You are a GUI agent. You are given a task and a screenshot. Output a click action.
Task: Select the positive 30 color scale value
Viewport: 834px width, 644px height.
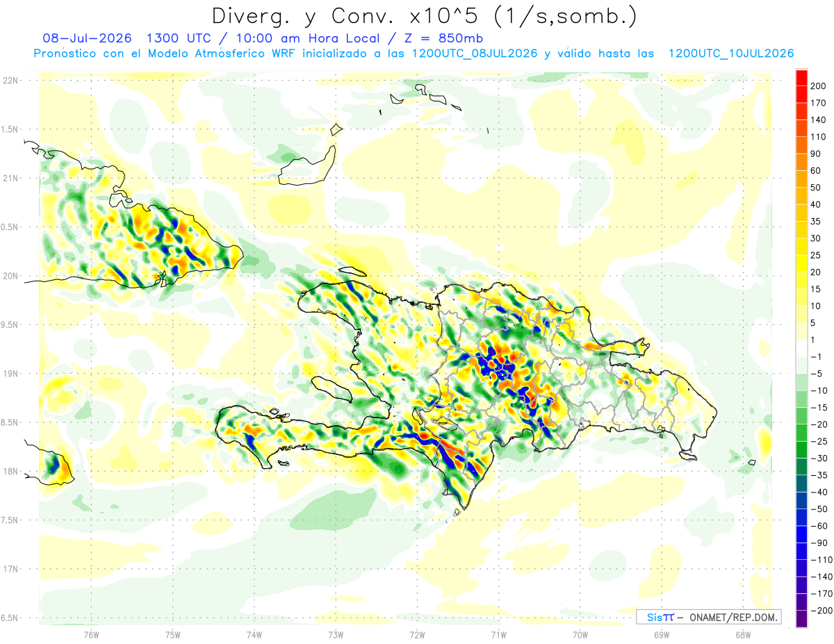pyautogui.click(x=817, y=238)
